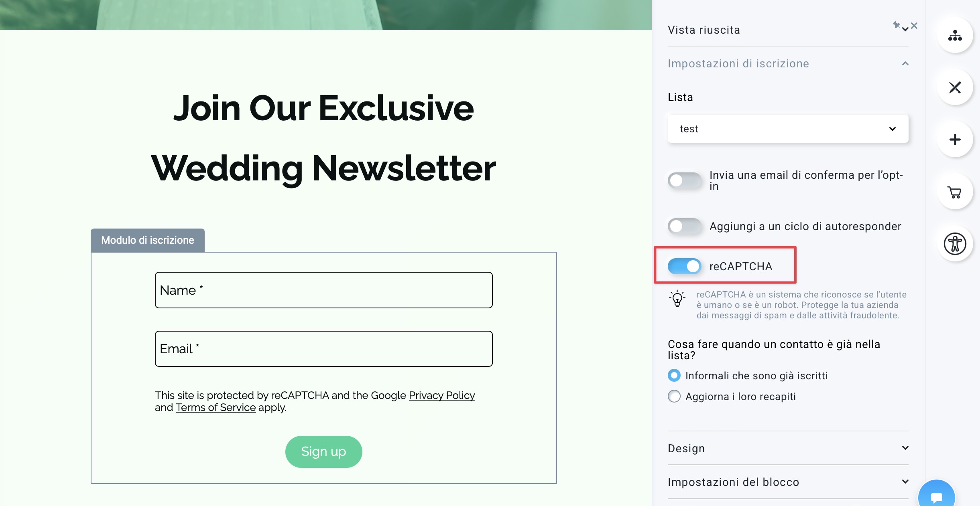Click the pin panel icon
This screenshot has height=506, width=980.
point(896,25)
